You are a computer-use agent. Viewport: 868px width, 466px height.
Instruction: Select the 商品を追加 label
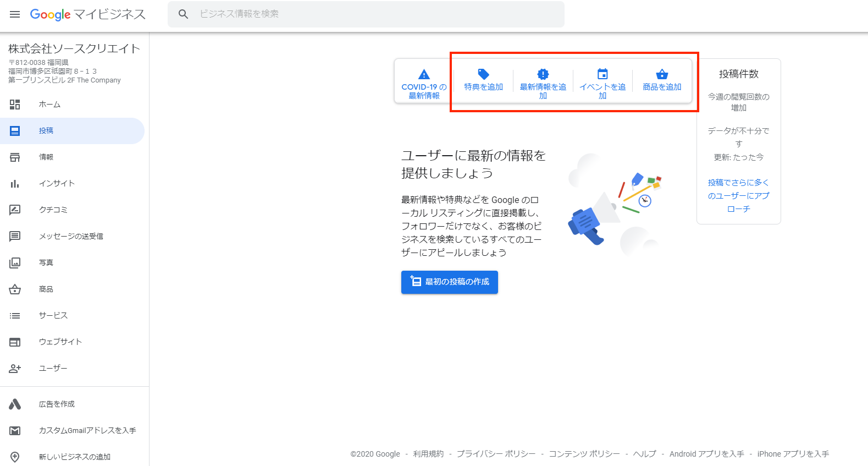(662, 87)
